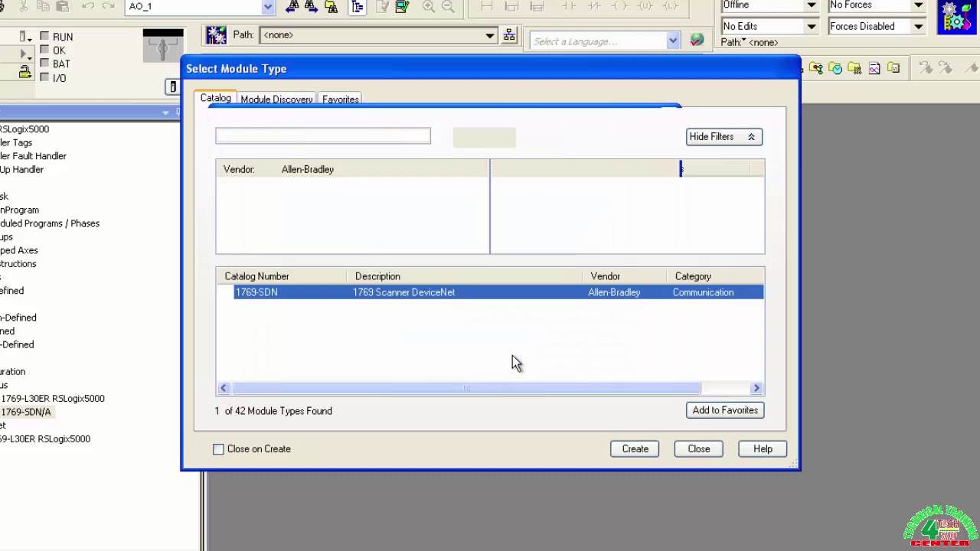
Task: Toggle the controller organizer tree icon
Action: (x=358, y=7)
